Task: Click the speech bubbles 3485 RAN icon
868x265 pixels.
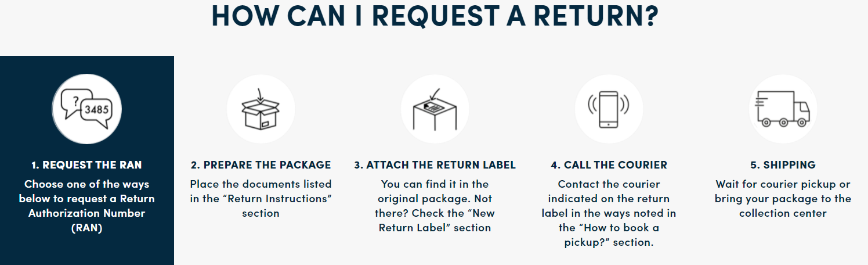Action: pyautogui.click(x=87, y=109)
